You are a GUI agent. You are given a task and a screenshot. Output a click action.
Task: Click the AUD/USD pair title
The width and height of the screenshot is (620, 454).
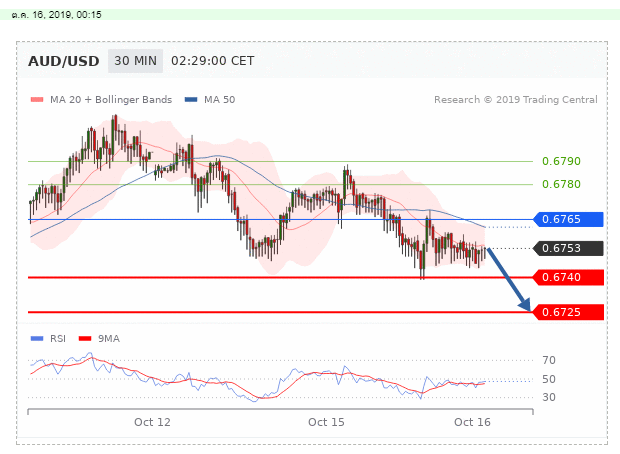(x=64, y=61)
